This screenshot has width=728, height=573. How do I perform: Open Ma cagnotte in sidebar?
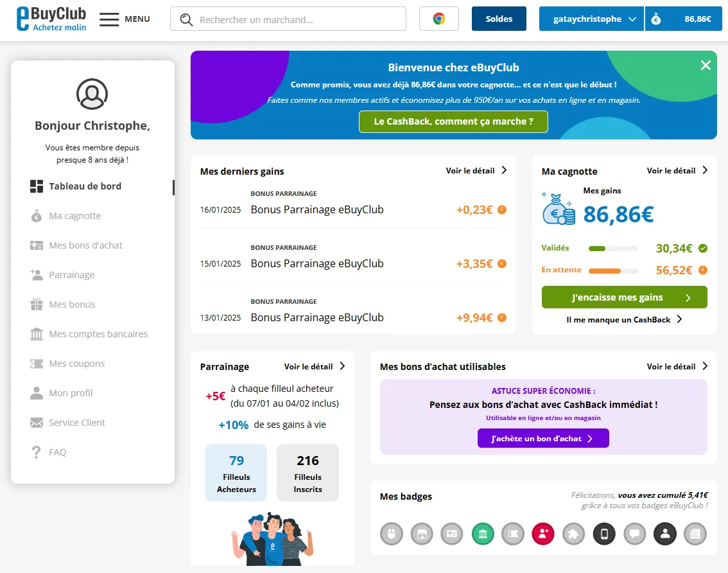click(65, 216)
